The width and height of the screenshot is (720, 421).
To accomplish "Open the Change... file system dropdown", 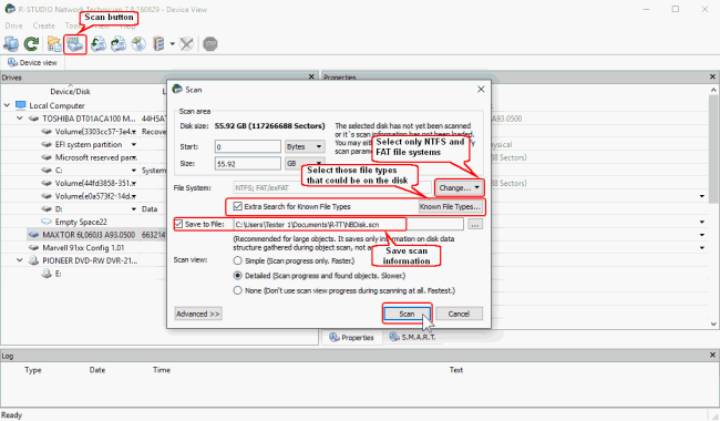I will coord(459,188).
